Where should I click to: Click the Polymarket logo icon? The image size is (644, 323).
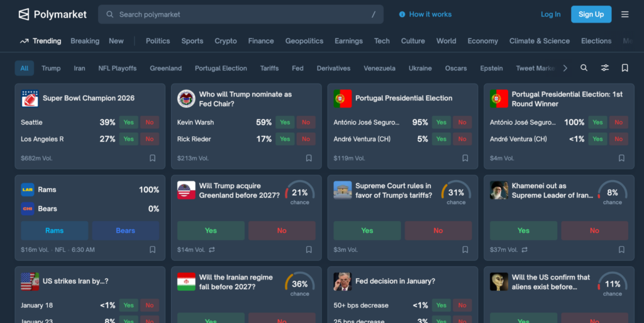(24, 14)
